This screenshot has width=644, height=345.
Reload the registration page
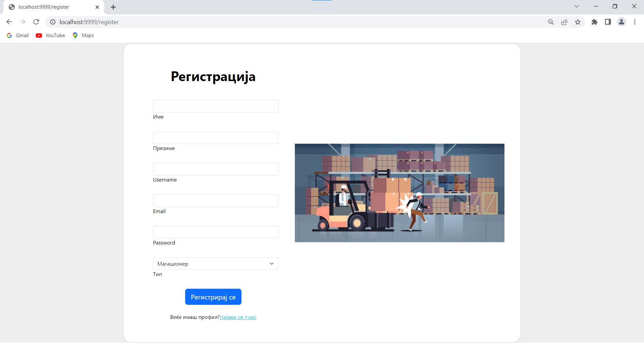(x=36, y=22)
